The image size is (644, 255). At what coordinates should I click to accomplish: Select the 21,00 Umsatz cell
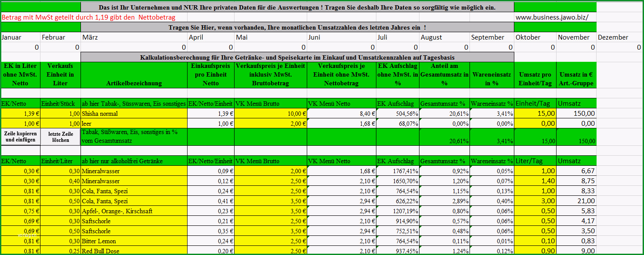[576, 201]
